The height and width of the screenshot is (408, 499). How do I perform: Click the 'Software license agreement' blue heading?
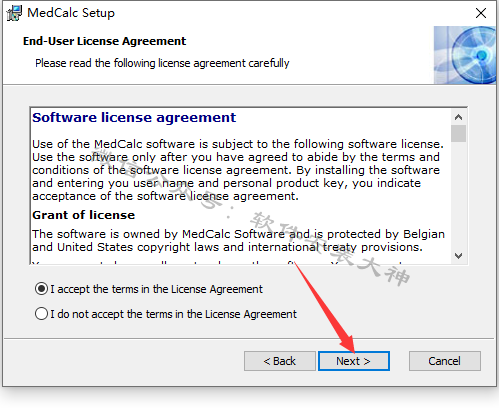click(134, 118)
